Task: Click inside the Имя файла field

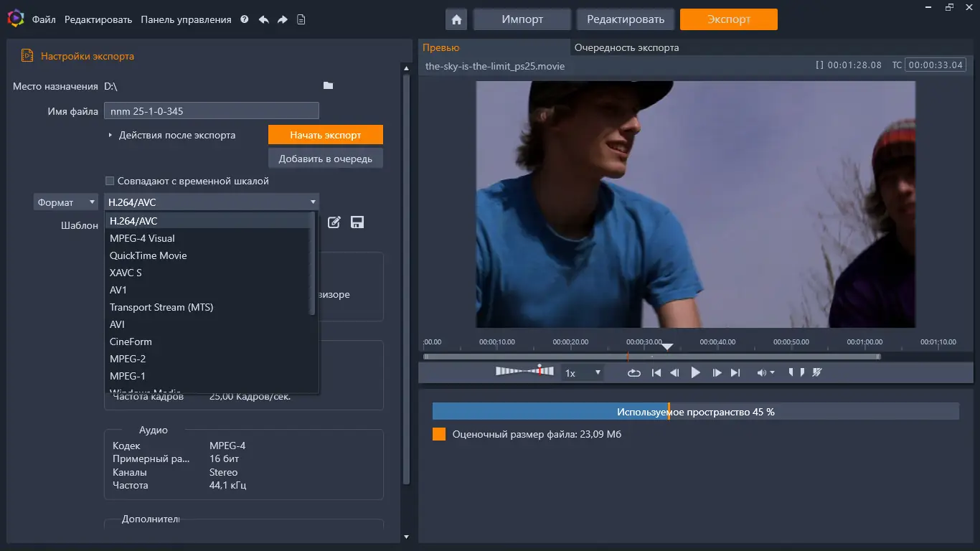Action: [x=211, y=110]
